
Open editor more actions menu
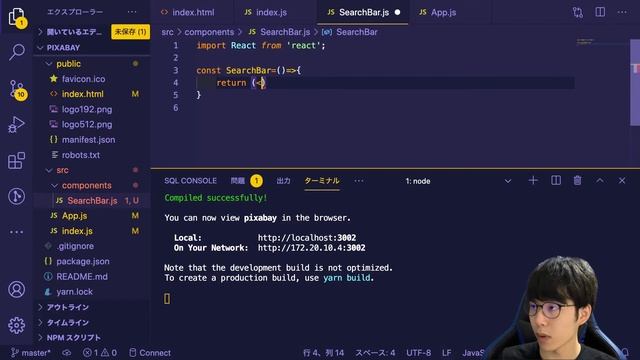(622, 12)
